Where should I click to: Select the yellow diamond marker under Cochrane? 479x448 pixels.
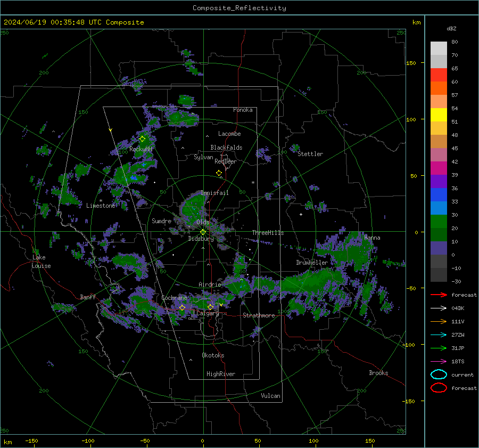(x=183, y=308)
